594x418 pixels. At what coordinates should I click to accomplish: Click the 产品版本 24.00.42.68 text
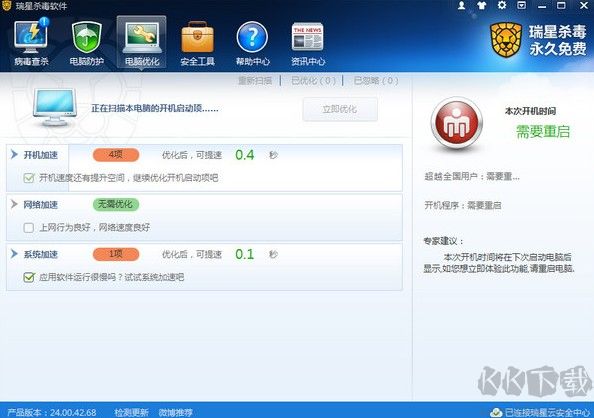coord(52,412)
